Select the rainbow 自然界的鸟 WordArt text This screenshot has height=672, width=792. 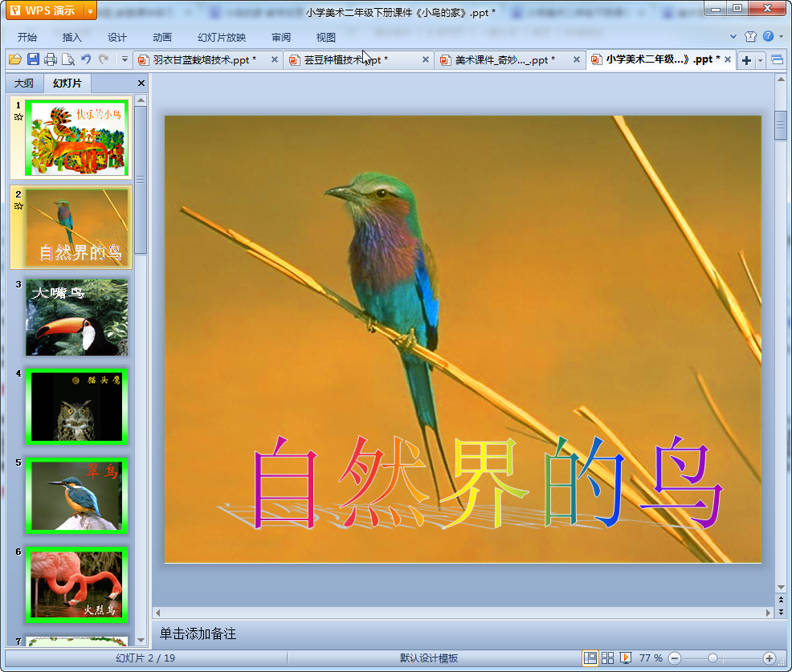pos(488,483)
